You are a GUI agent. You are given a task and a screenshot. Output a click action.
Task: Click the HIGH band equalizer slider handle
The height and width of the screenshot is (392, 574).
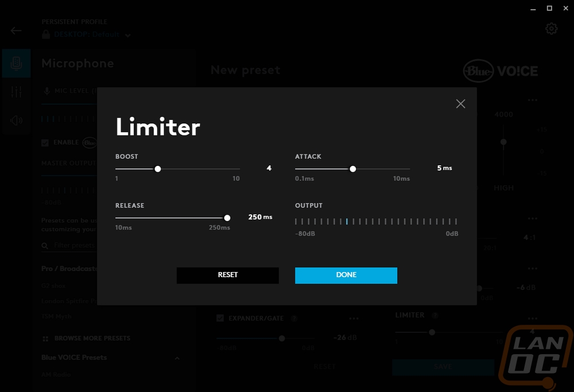click(504, 142)
